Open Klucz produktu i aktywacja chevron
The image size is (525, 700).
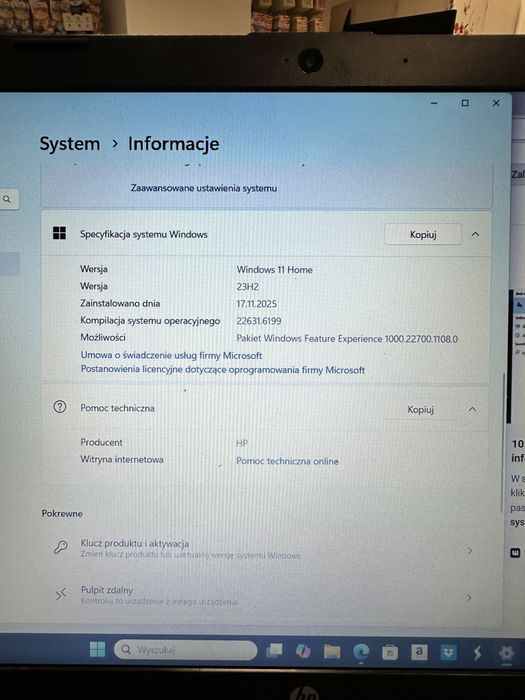coord(470,551)
